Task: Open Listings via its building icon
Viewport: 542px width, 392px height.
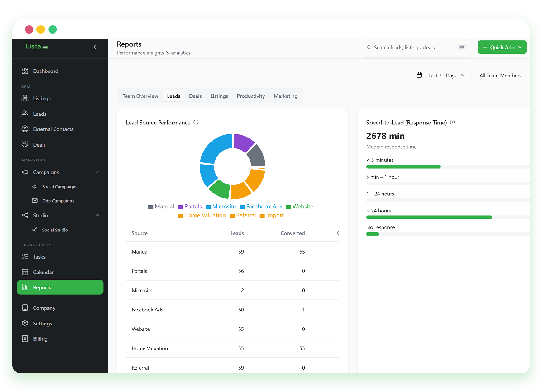Action: coord(25,98)
